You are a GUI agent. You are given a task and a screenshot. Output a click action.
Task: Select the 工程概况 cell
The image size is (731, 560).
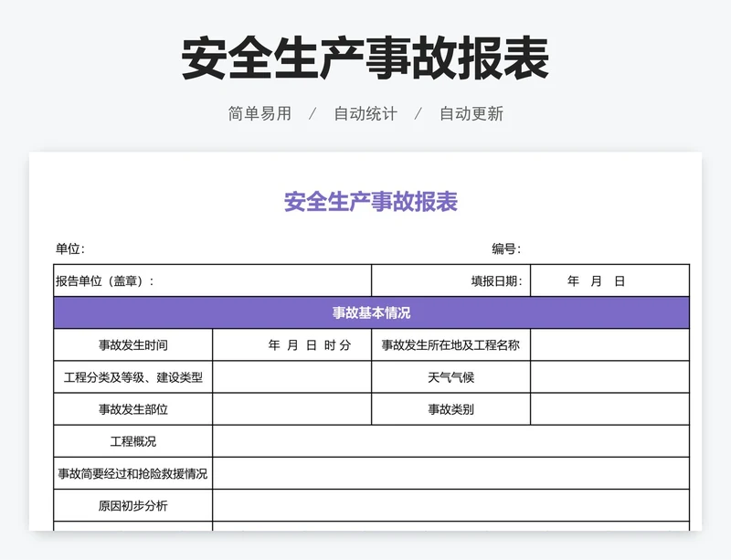tap(132, 441)
